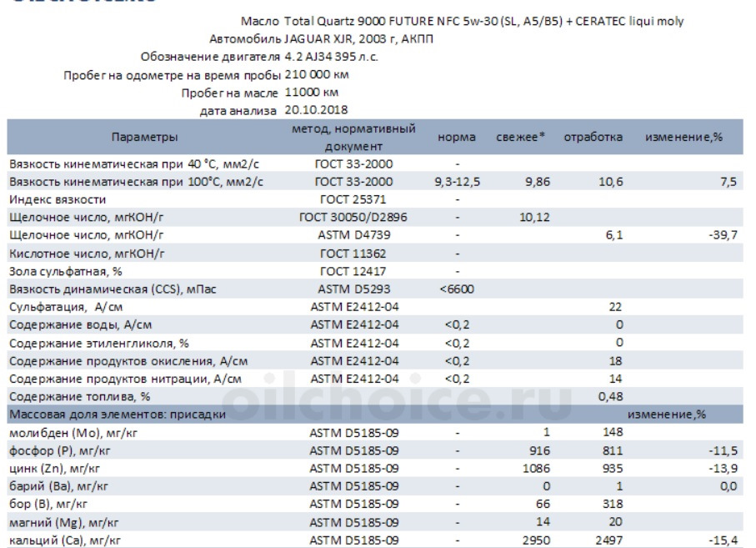
Task: Click the 'свежее*' column header
Action: pos(520,137)
